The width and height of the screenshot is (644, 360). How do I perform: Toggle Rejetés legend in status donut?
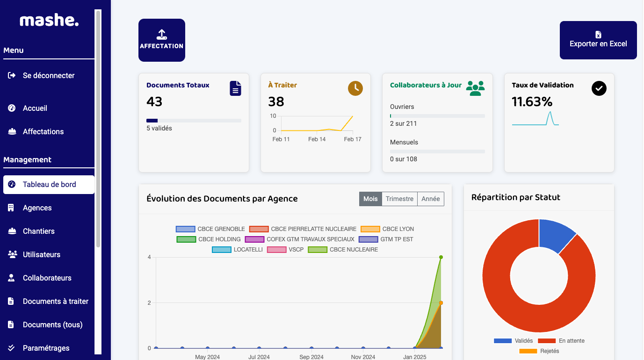pyautogui.click(x=539, y=351)
